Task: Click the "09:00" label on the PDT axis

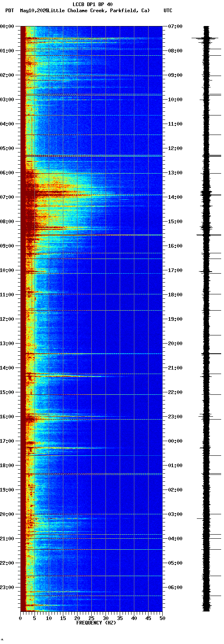Action: point(7,246)
